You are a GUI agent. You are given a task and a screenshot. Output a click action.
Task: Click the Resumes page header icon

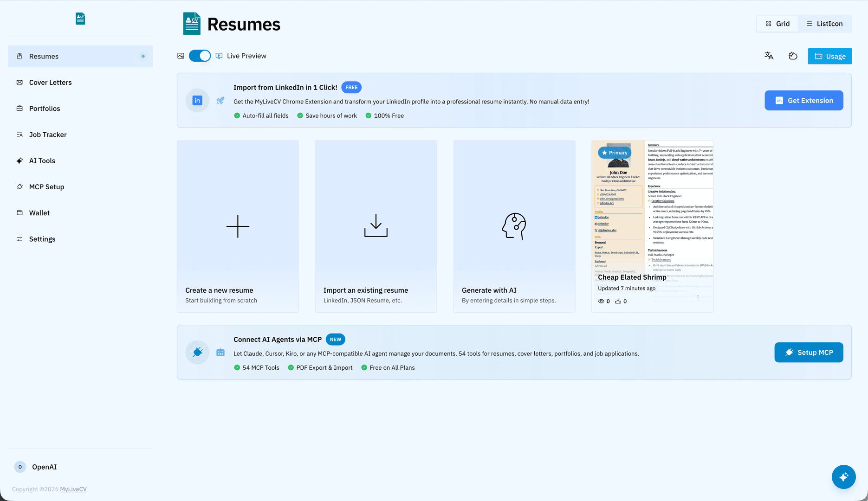point(192,24)
